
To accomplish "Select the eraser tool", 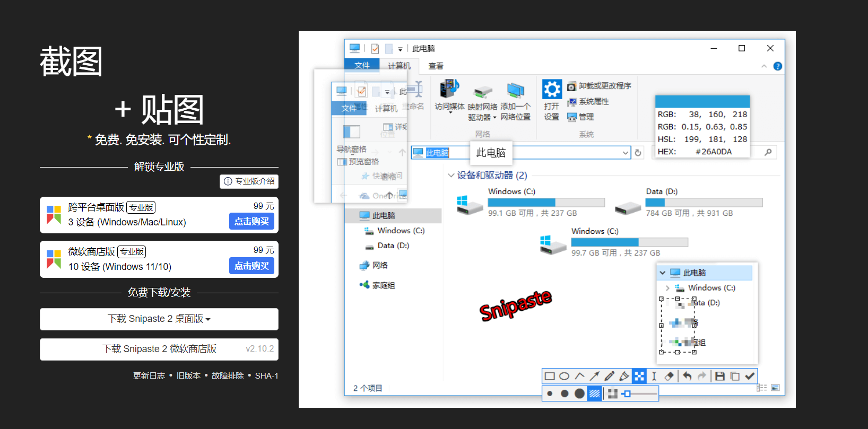I will [669, 376].
